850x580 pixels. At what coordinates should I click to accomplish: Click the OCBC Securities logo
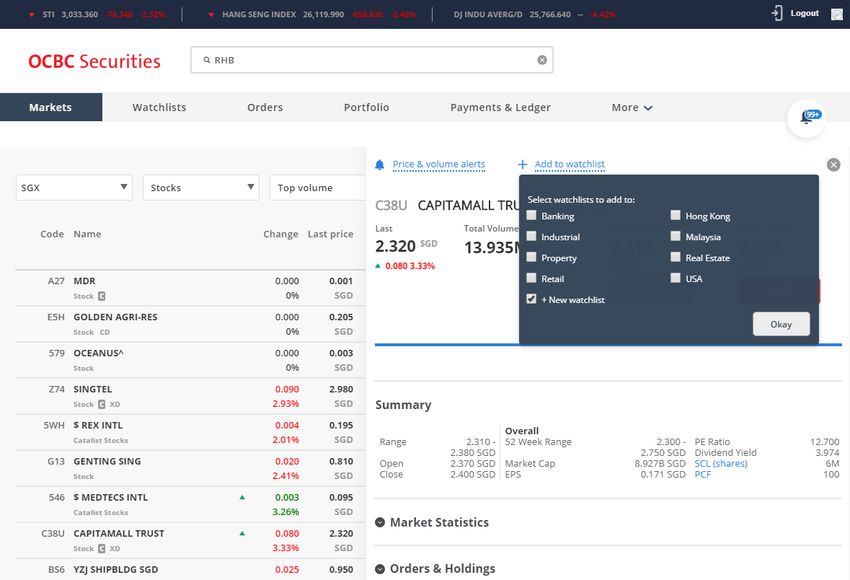pyautogui.click(x=94, y=61)
